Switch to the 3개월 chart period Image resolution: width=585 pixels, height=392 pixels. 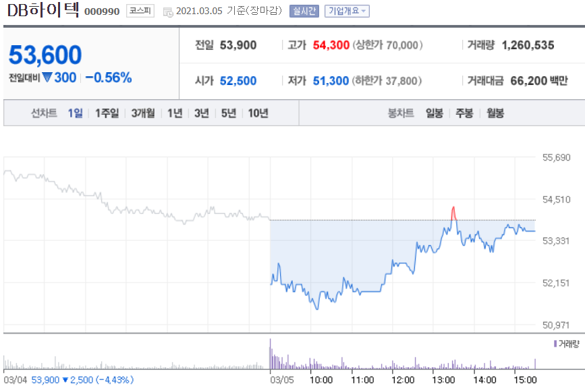[143, 113]
